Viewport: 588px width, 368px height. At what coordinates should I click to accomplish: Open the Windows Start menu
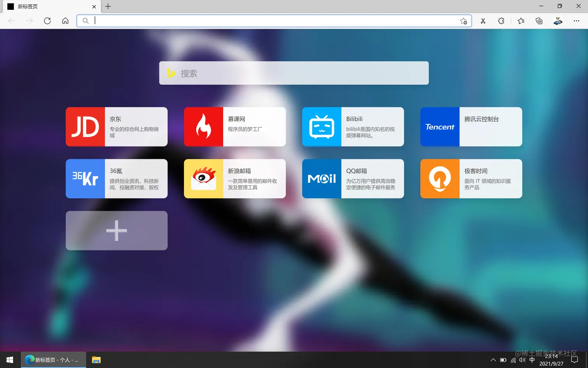point(10,360)
